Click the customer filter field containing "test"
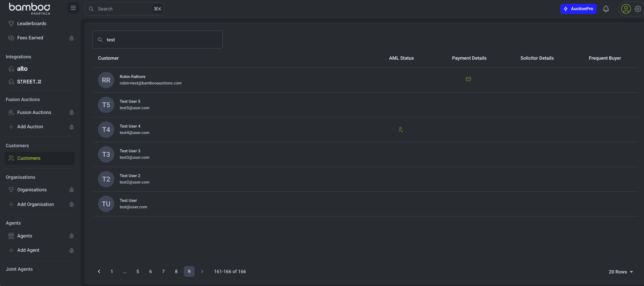 [158, 40]
